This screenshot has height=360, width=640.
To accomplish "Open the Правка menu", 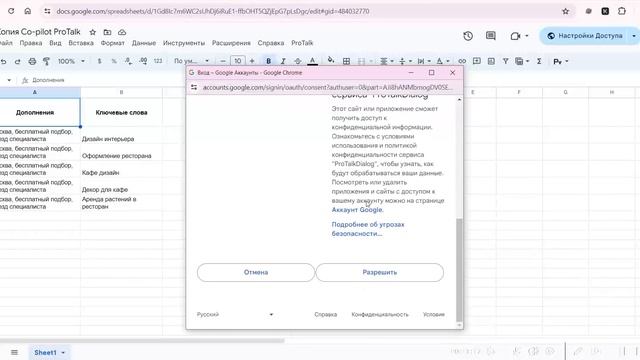I will tap(31, 43).
